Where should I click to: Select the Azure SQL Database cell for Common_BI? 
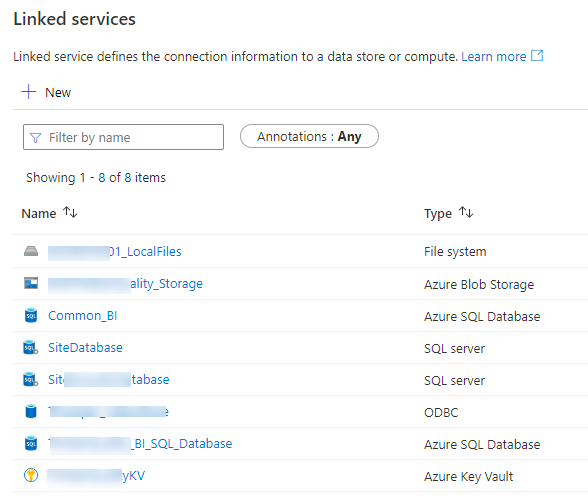[482, 317]
